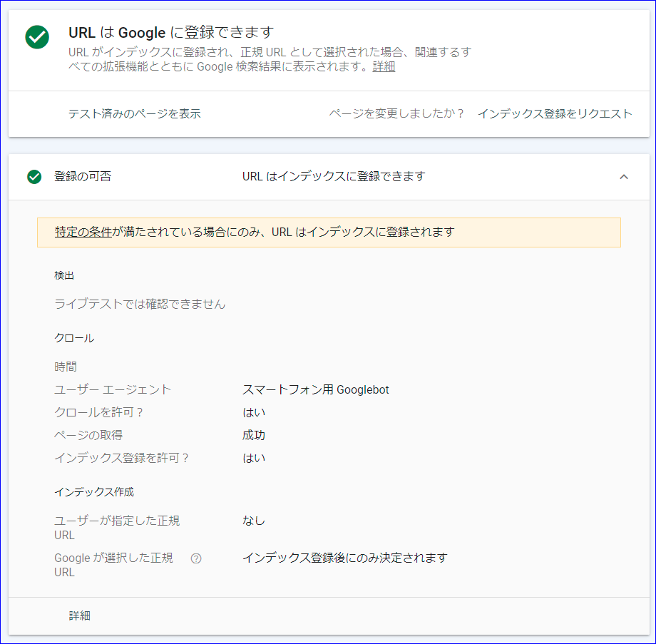656x644 pixels.
Task: Click 詳細 at the bottom of the panel
Action: click(79, 615)
